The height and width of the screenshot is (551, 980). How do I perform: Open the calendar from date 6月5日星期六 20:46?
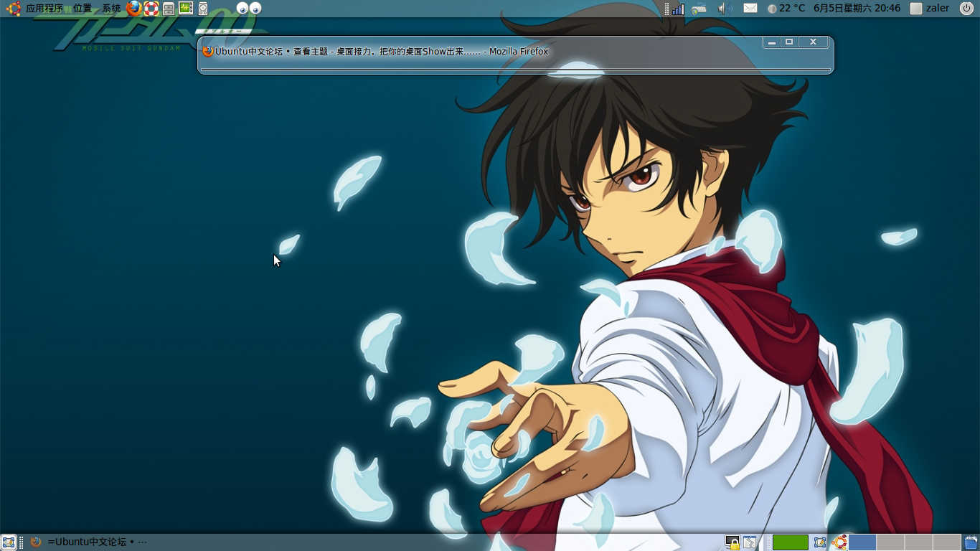coord(857,9)
